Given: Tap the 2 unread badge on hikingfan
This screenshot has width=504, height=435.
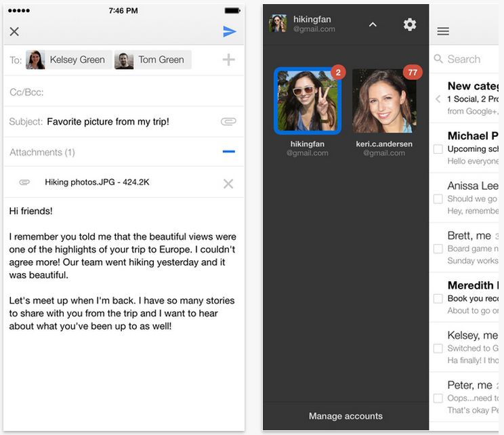Looking at the screenshot, I should (x=338, y=72).
